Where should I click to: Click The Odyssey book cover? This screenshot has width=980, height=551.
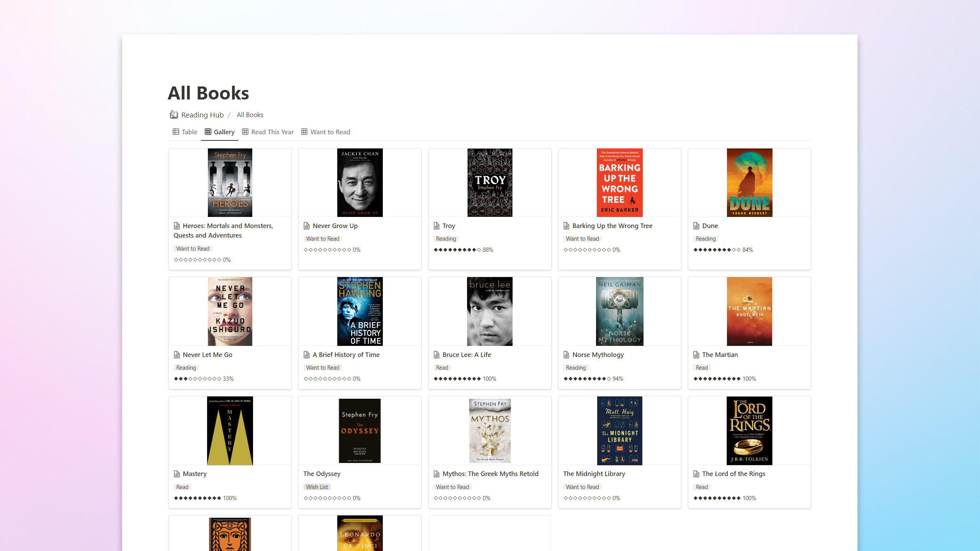point(360,431)
